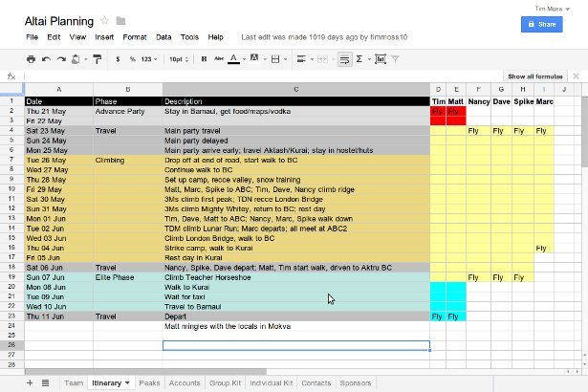
Task: Open the paste options dropdown arrow
Action: 85,59
